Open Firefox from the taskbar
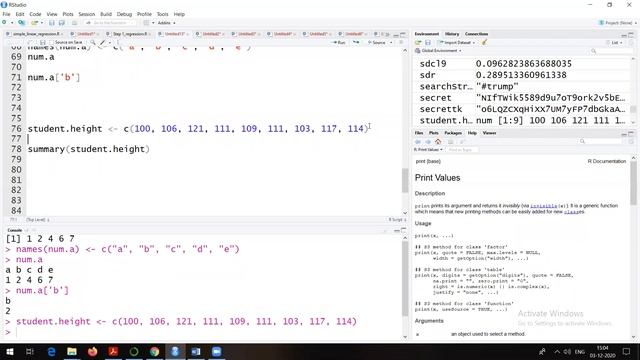The width and height of the screenshot is (640, 360). tap(93, 351)
